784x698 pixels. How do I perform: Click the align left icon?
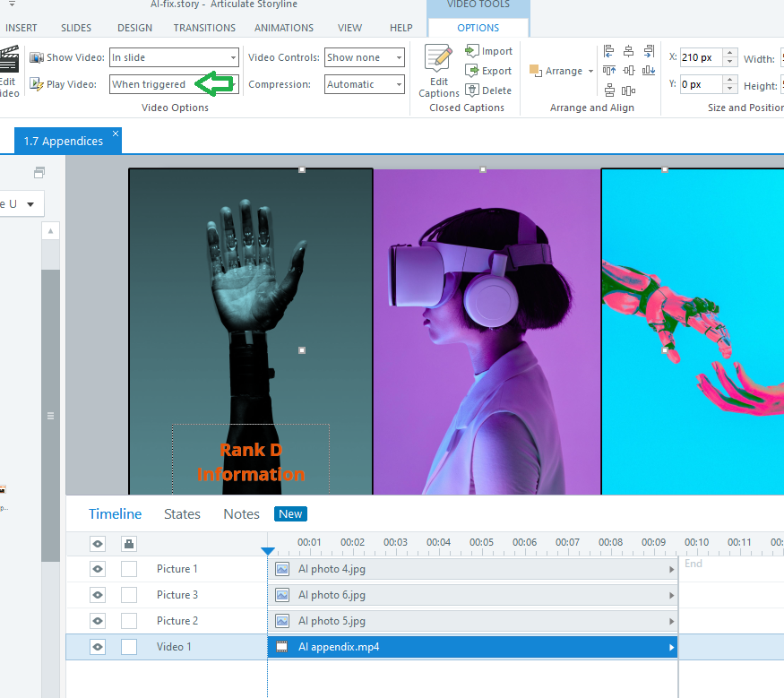click(x=609, y=51)
